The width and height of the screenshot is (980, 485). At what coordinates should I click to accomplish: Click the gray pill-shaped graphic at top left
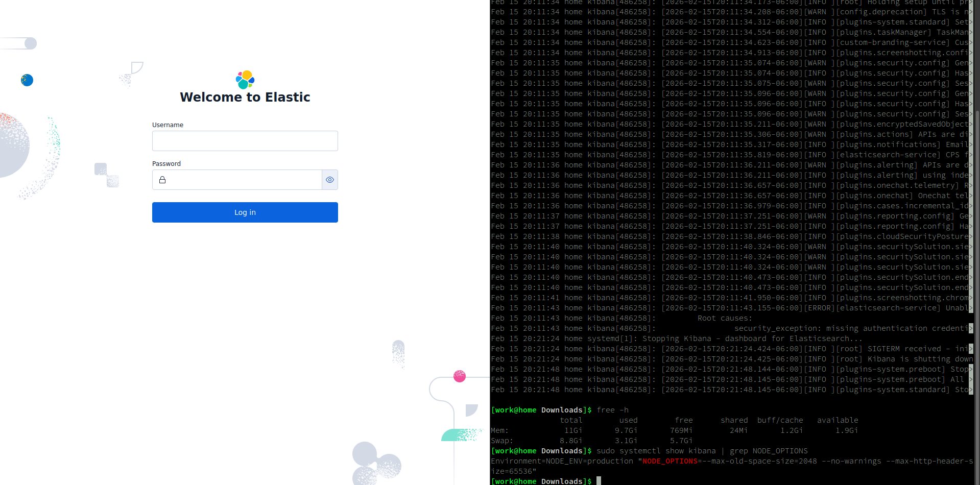pyautogui.click(x=20, y=43)
